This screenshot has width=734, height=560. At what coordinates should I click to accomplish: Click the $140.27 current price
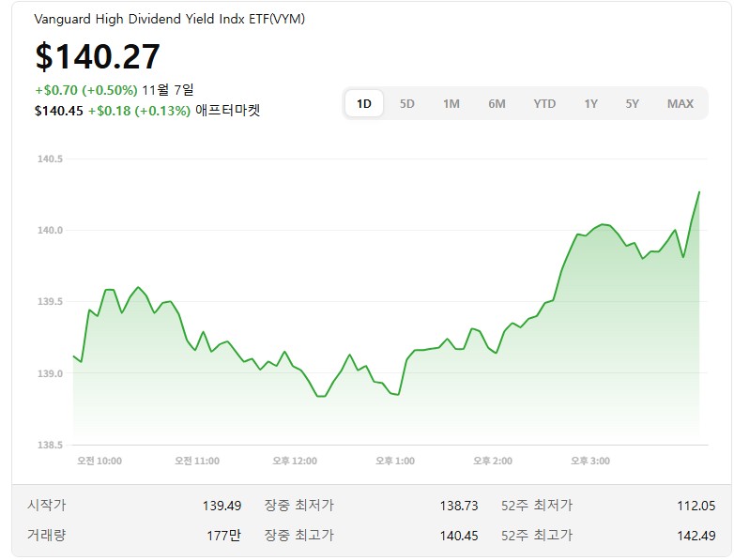(x=98, y=57)
